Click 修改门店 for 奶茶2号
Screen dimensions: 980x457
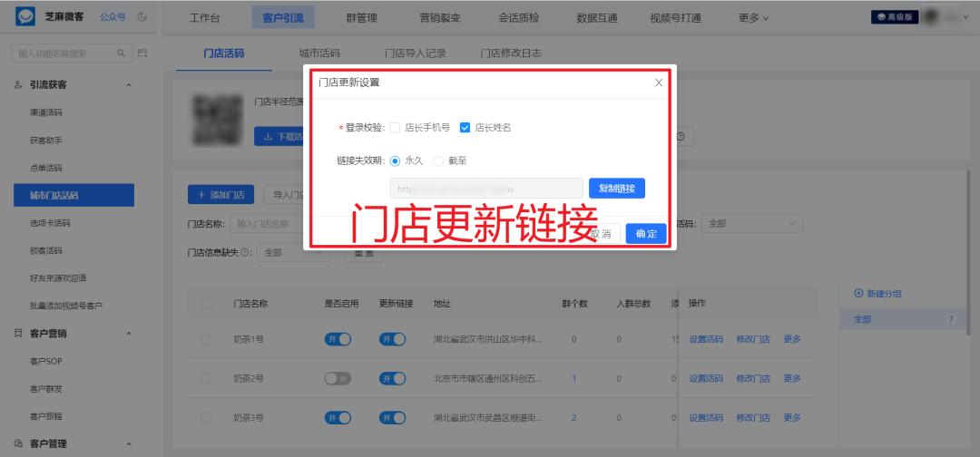click(x=753, y=378)
